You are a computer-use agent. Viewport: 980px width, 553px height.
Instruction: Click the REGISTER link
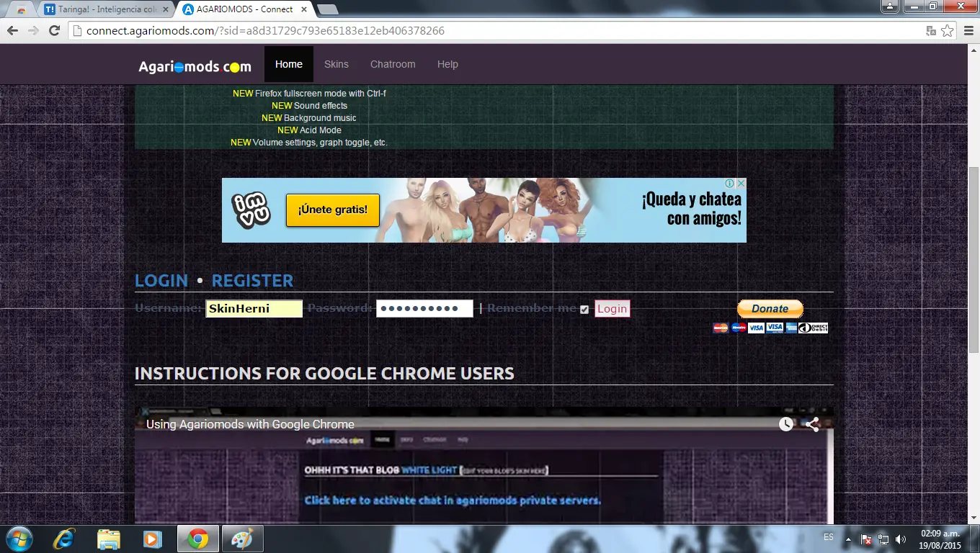coord(252,281)
